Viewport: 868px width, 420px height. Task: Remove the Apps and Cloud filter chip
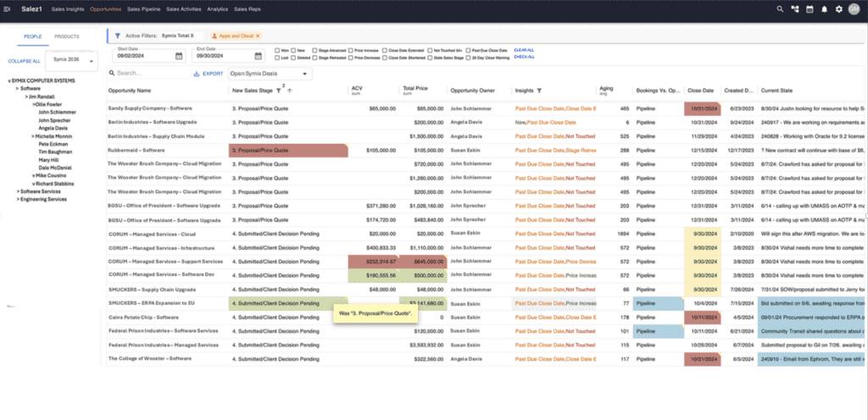[258, 36]
